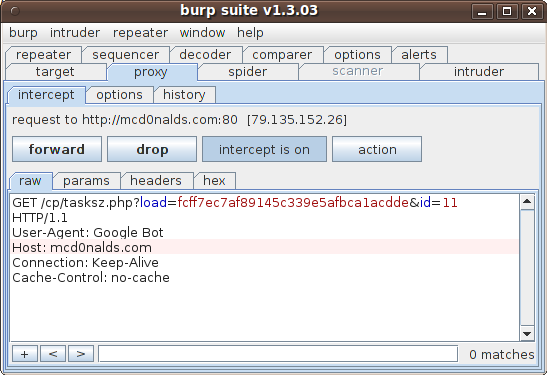
Task: Click the request pane vertical scrollbar track
Action: tap(527, 268)
